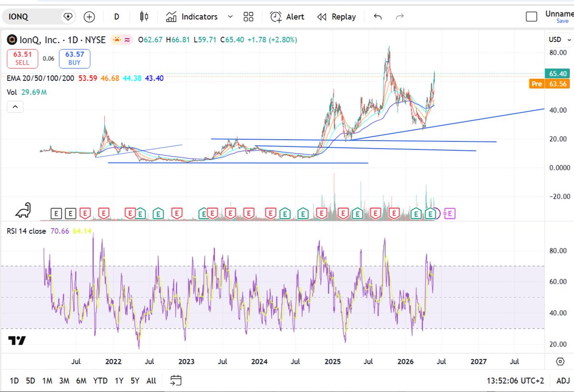This screenshot has width=574, height=392.
Task: Set range to 5D
Action: (x=31, y=381)
